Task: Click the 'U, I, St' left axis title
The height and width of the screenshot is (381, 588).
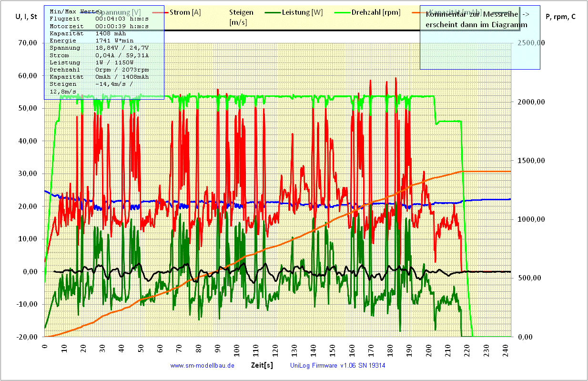Action: 26,17
